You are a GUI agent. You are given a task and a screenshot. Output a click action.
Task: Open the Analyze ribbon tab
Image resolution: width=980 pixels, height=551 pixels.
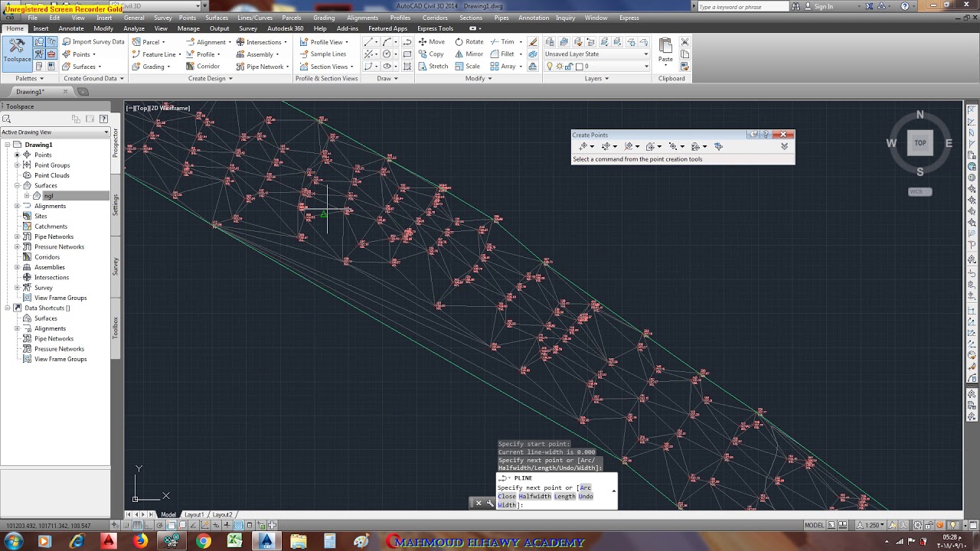pyautogui.click(x=134, y=28)
